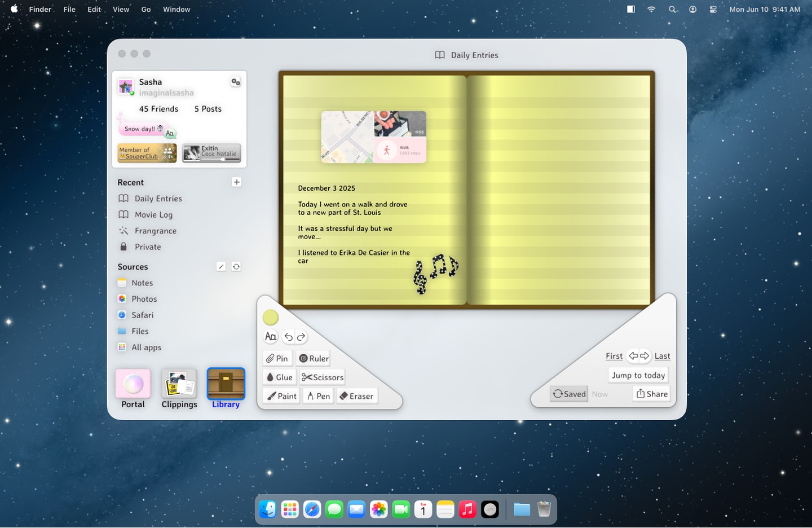Open the locked Private journal
This screenshot has width=812, height=528.
point(140,247)
